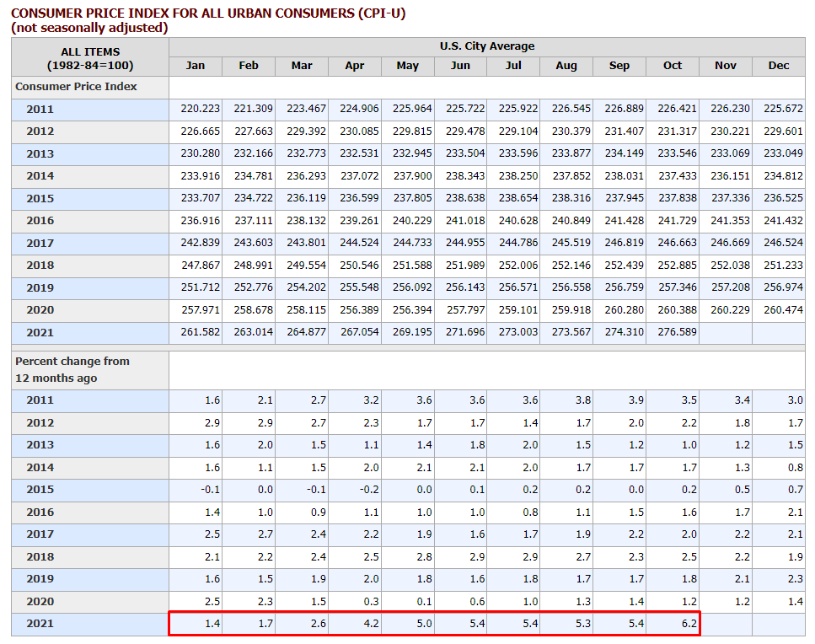The image size is (815, 644).
Task: Click the Dec column header
Action: point(778,66)
